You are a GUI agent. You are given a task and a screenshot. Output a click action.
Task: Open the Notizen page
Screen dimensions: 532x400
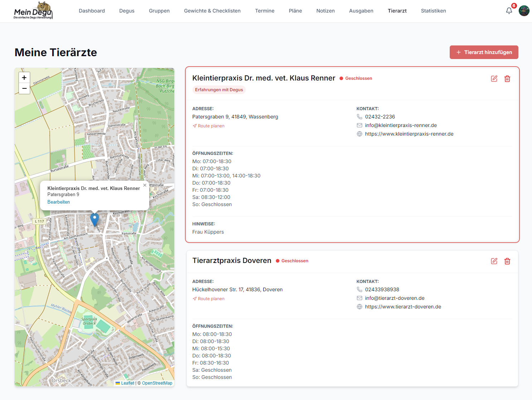pos(326,11)
